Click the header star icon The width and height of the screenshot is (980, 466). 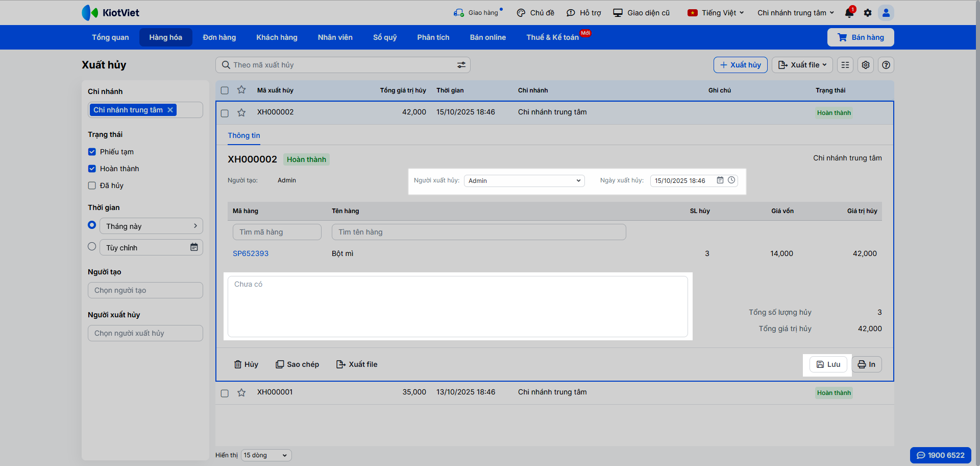[x=241, y=90]
